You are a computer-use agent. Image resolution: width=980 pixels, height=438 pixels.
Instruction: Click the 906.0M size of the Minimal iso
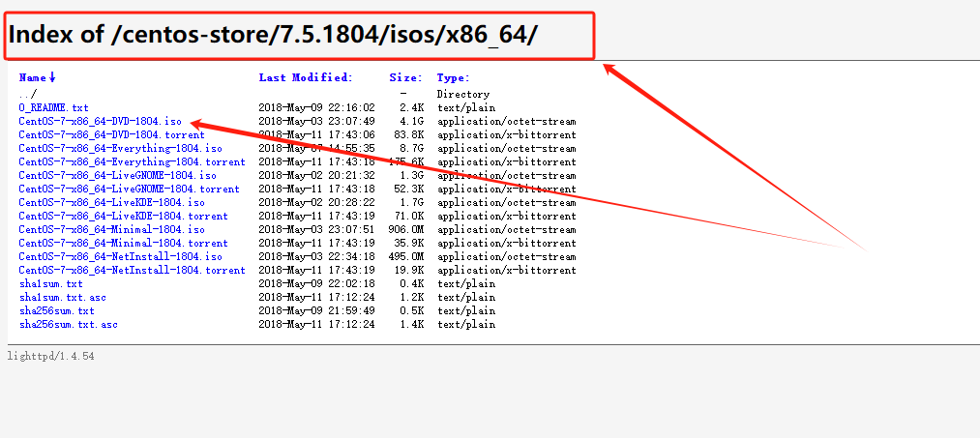[406, 229]
